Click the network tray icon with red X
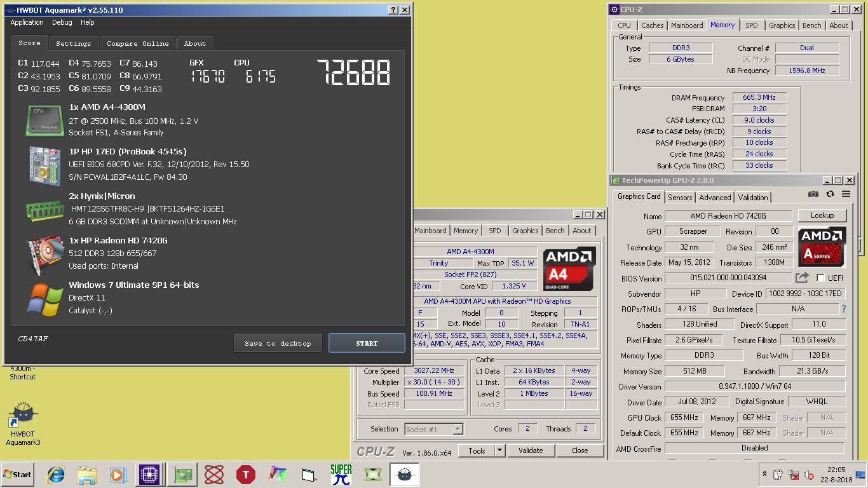This screenshot has width=868, height=488. click(x=794, y=475)
